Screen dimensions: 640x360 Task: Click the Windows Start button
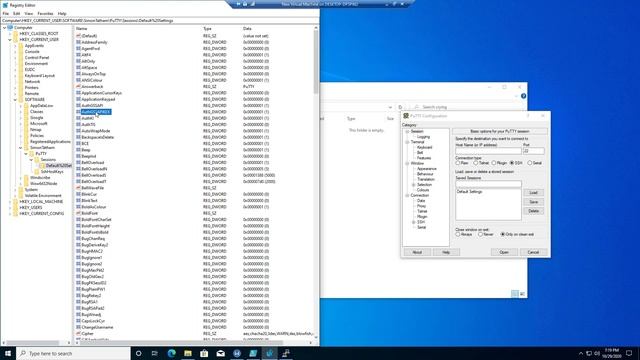click(8, 353)
